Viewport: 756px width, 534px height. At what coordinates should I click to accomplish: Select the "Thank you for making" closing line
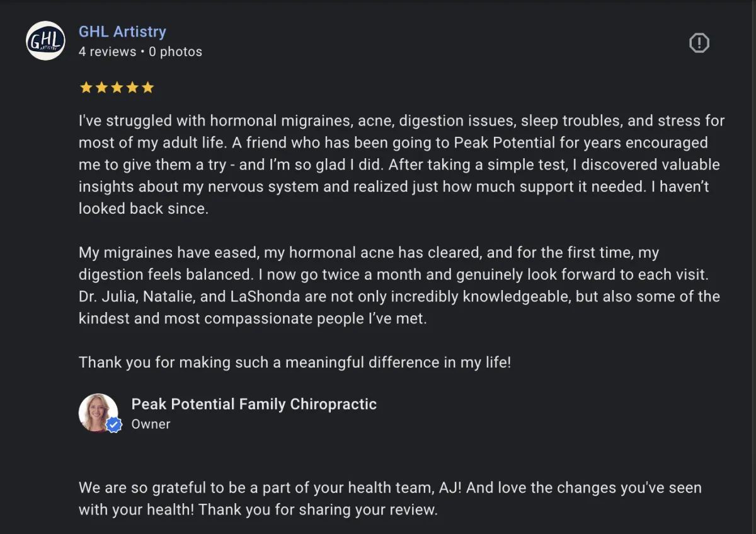tap(295, 363)
